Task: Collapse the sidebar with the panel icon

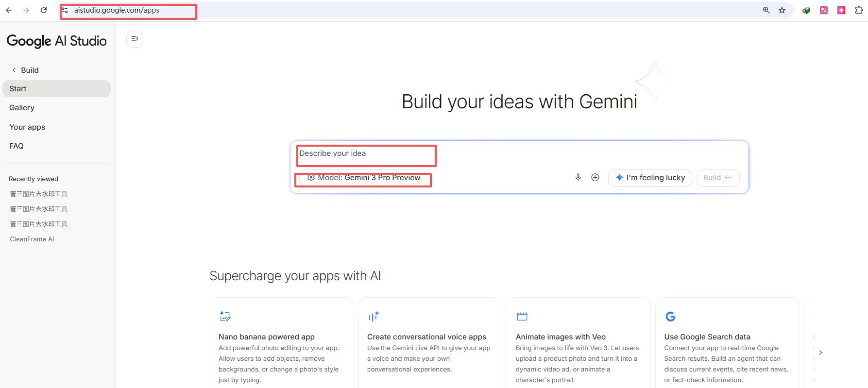Action: [x=135, y=39]
